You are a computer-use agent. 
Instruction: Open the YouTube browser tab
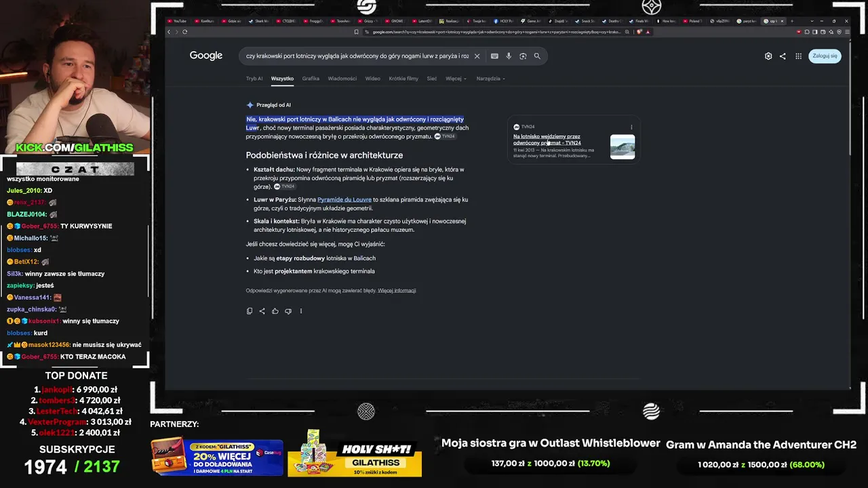[177, 21]
